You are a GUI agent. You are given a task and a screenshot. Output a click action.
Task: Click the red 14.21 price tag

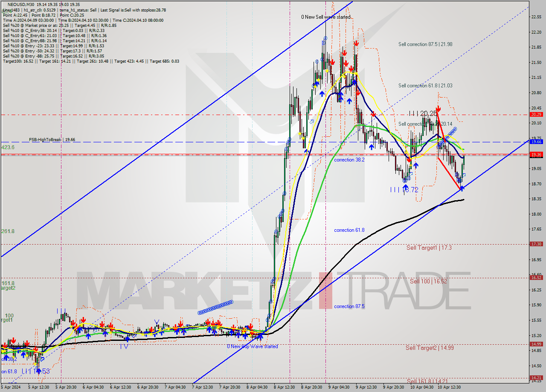click(x=536, y=378)
